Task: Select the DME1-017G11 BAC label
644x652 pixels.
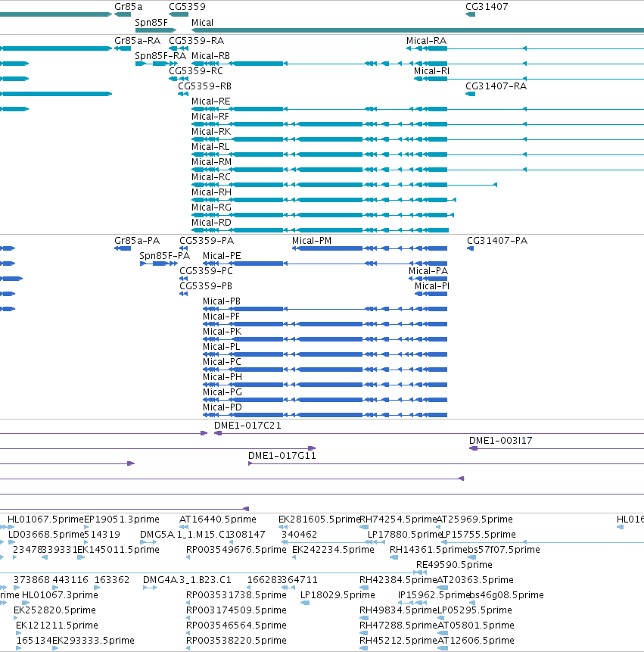Action: [x=282, y=456]
